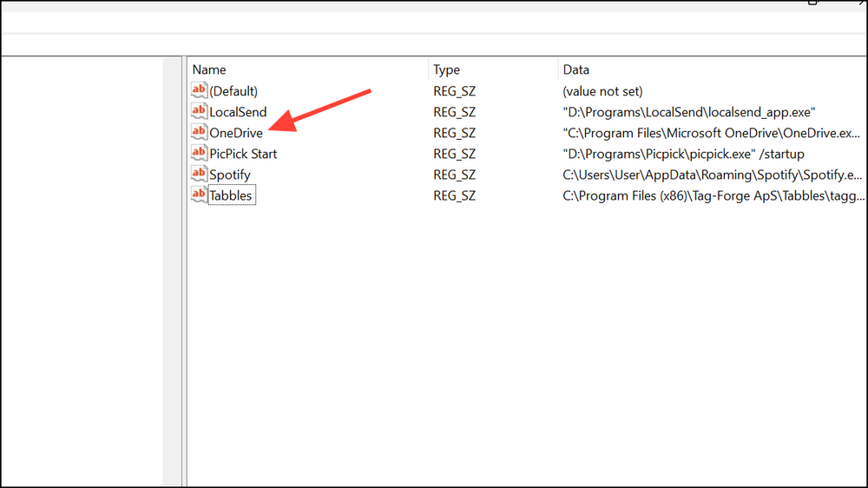This screenshot has width=868, height=488.
Task: Select the Spotify string value icon
Action: (200, 174)
